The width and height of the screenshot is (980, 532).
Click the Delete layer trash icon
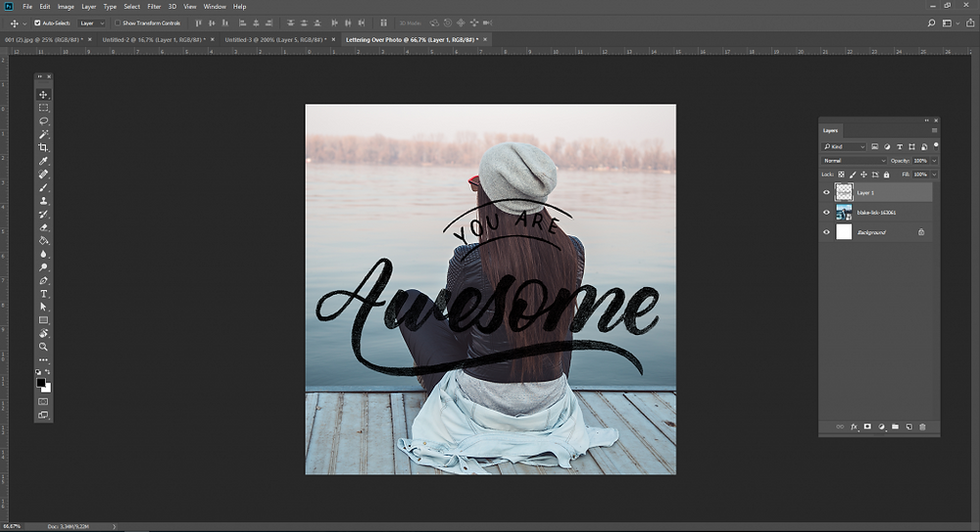[x=922, y=427]
